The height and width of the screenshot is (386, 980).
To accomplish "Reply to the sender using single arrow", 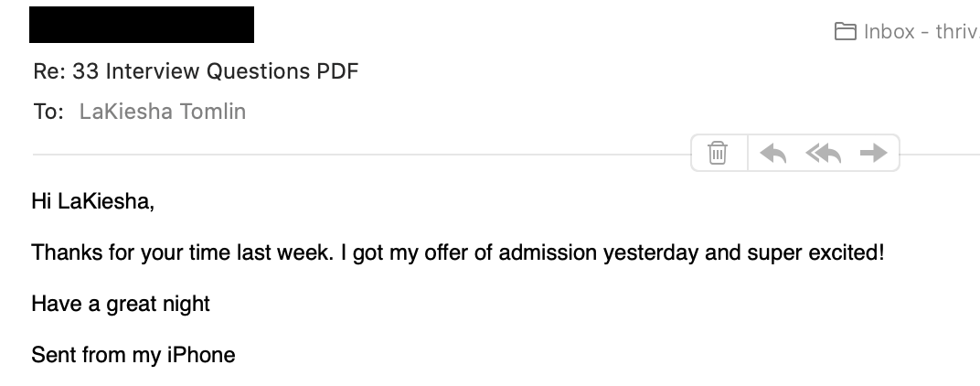I will [x=773, y=153].
